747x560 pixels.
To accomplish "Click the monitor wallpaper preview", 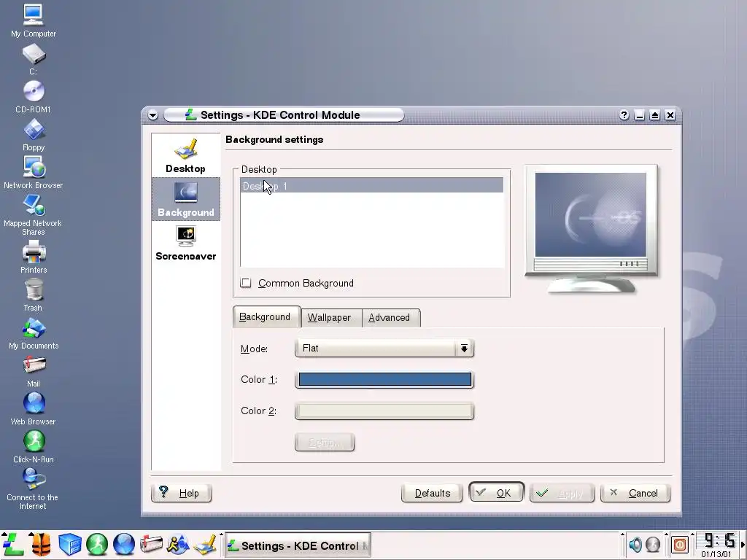I will tap(591, 215).
